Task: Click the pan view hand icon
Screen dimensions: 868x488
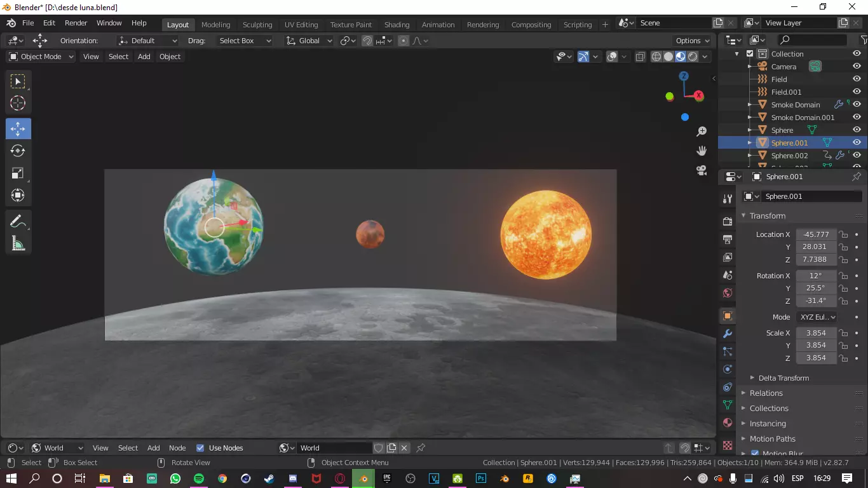Action: coord(702,151)
